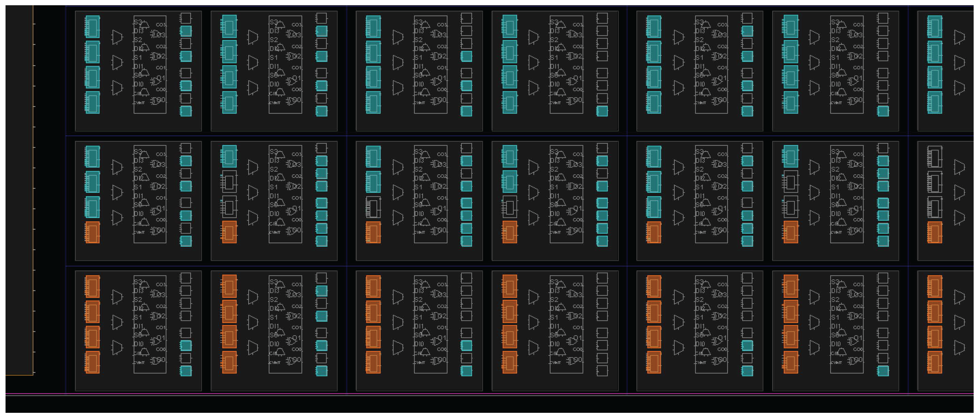The image size is (980, 420).
Task: Click the only teal flip-flop in bottom-row sixth slice
Action: coord(883,371)
